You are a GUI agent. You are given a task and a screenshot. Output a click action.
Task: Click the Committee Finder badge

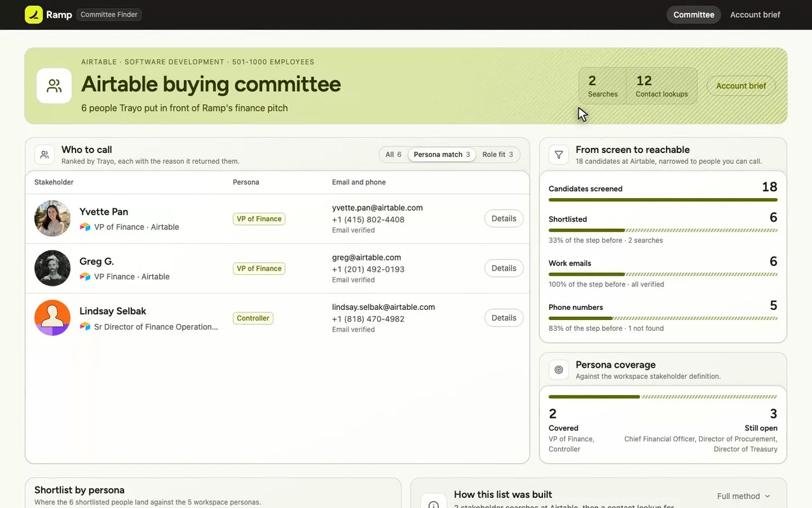(x=109, y=15)
